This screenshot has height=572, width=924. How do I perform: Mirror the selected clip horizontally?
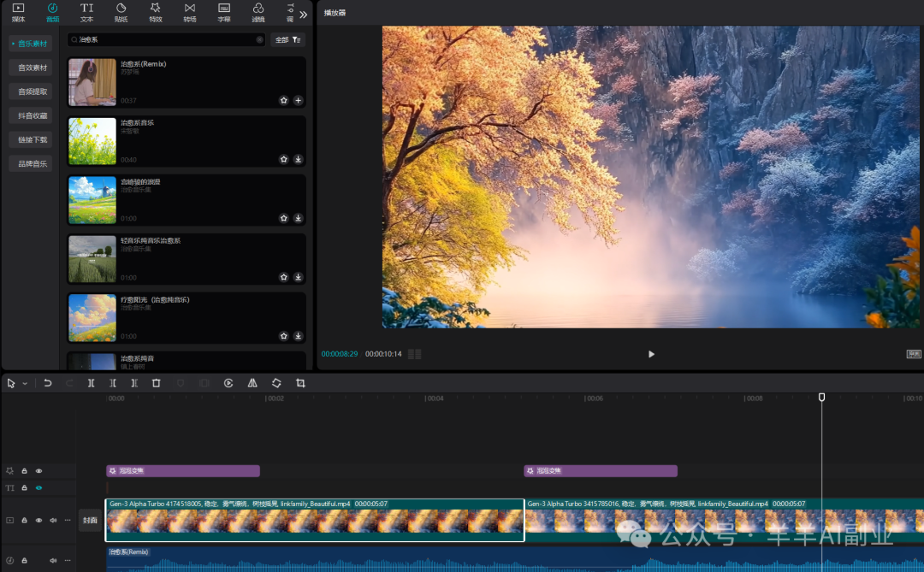pos(252,383)
